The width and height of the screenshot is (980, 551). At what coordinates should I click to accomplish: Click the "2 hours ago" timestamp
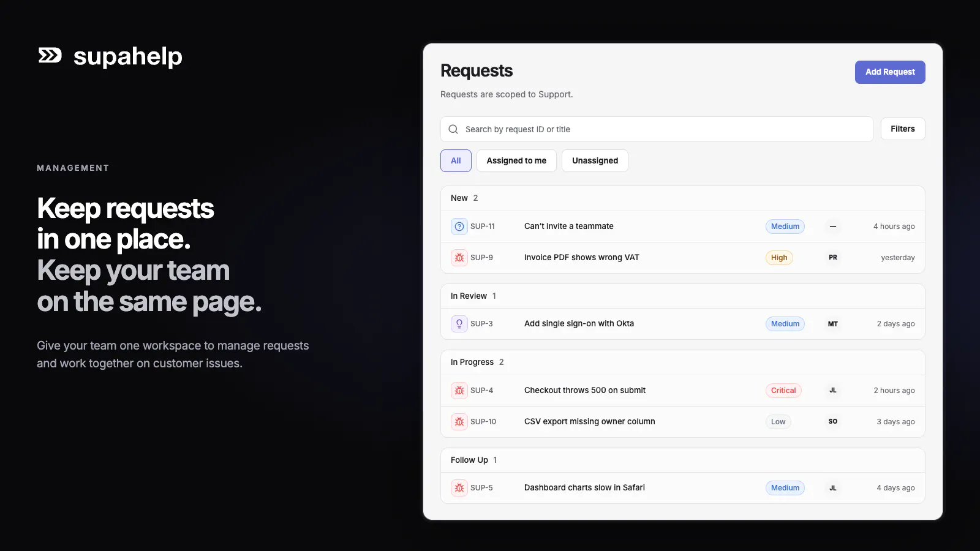(894, 391)
